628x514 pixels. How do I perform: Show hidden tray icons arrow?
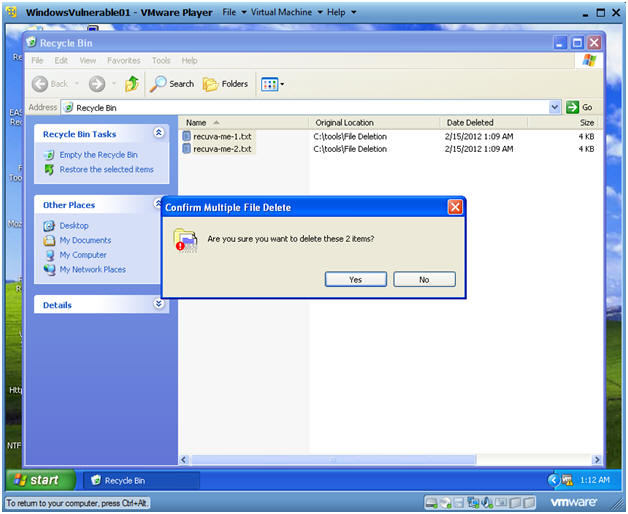[x=554, y=480]
